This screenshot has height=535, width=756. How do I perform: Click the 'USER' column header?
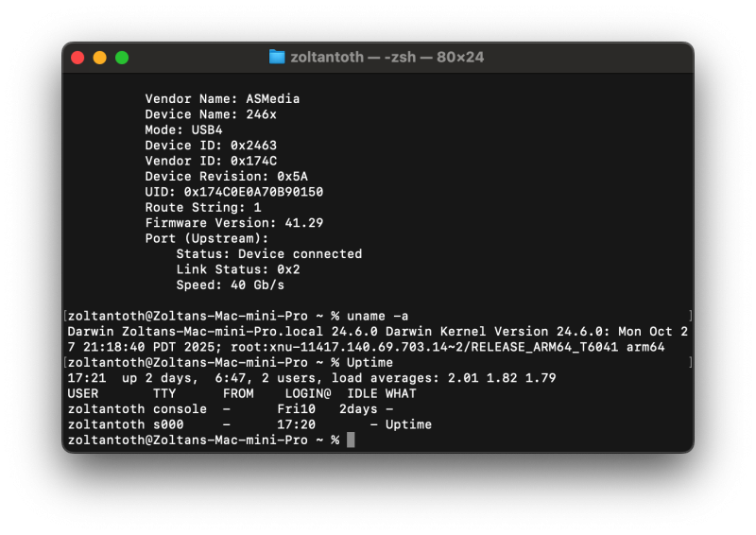click(83, 393)
